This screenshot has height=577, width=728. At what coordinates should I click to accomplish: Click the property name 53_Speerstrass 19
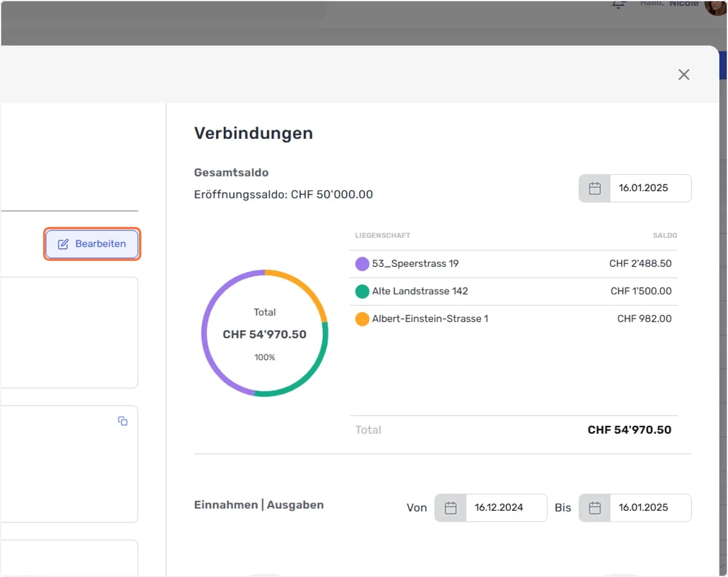point(416,264)
